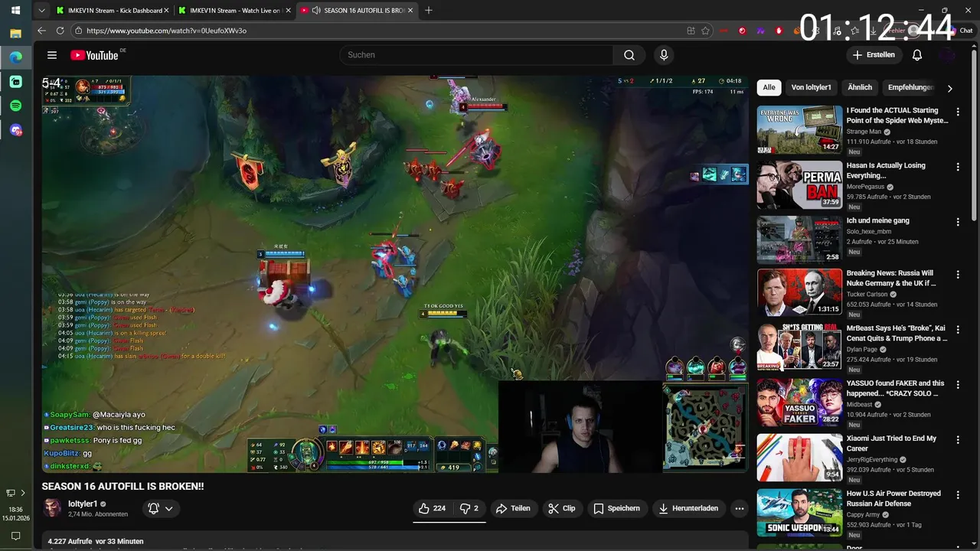Screen dimensions: 980x551
Task: Click the Clip scissors button
Action: pyautogui.click(x=562, y=508)
